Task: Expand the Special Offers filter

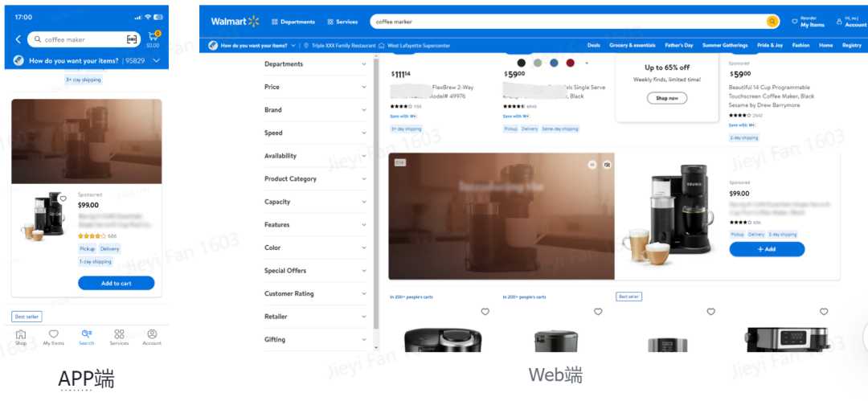Action: [315, 271]
